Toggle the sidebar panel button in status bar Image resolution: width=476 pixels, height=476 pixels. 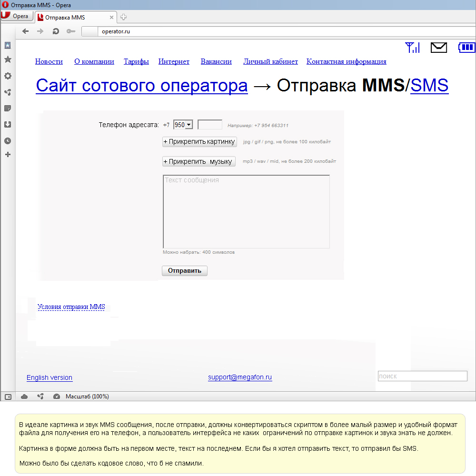coord(8,397)
